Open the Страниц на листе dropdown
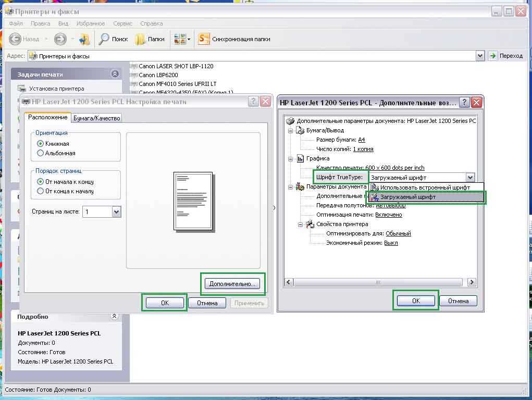532x400 pixels. pyautogui.click(x=116, y=211)
